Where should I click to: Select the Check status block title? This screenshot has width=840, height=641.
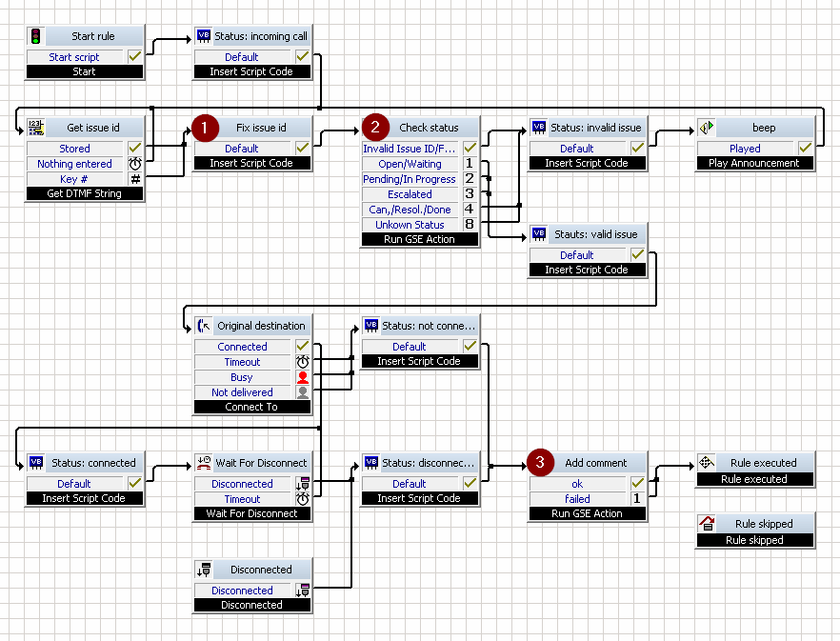coord(429,128)
